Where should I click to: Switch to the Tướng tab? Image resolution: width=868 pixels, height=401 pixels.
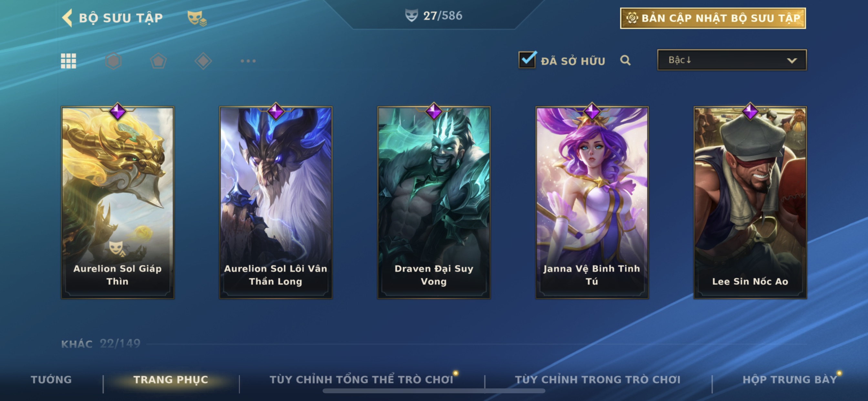coord(51,379)
